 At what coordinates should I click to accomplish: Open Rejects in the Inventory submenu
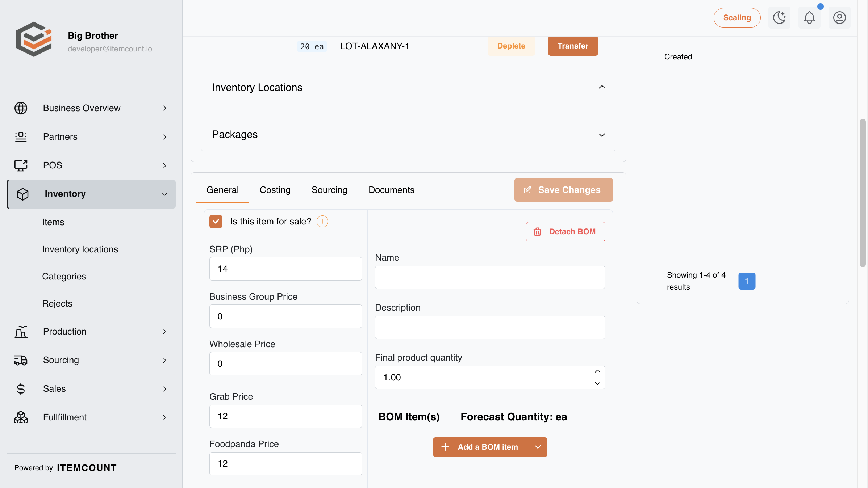[57, 303]
